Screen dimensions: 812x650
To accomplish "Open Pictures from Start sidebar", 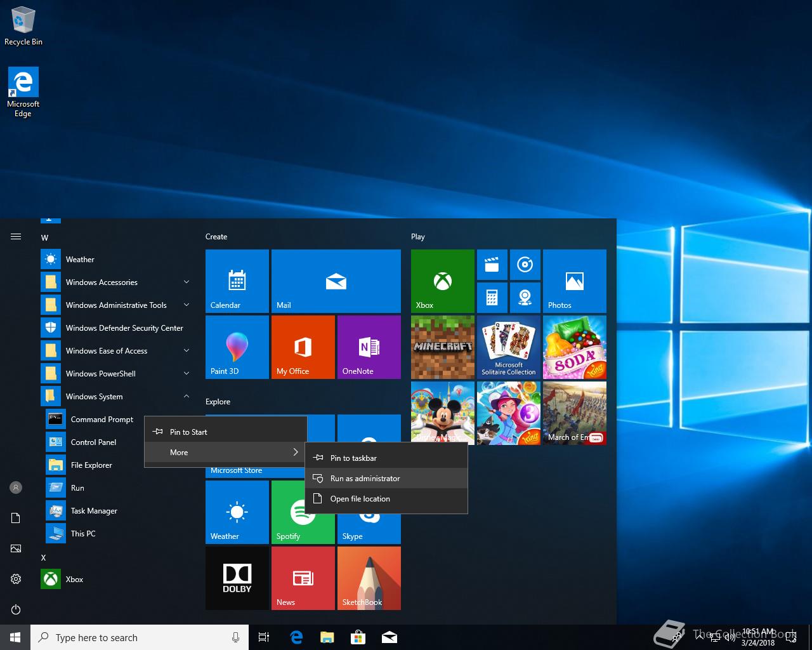I will pos(16,548).
